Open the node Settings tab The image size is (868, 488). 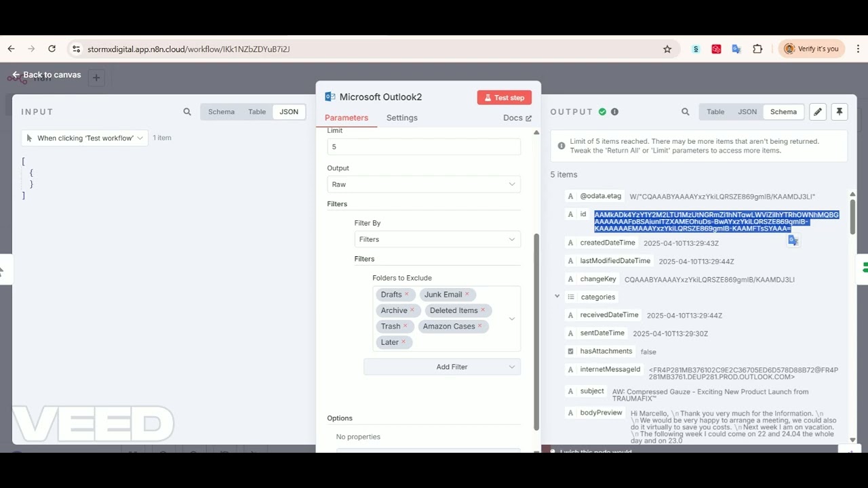point(402,118)
